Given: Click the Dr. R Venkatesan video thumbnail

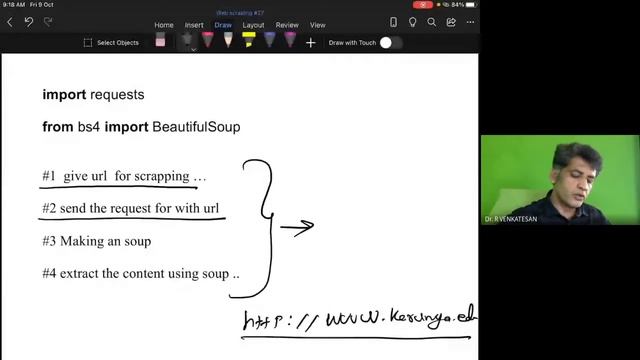Looking at the screenshot, I should pyautogui.click(x=560, y=180).
